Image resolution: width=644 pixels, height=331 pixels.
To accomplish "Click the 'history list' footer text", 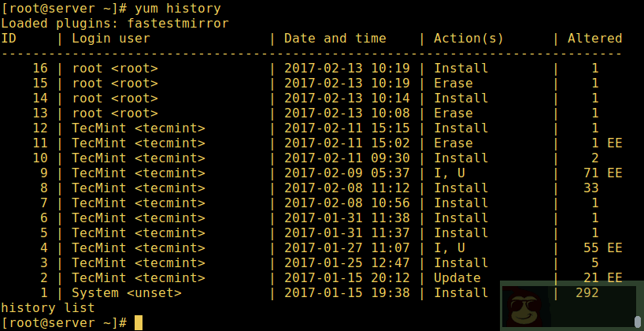I will tap(47, 308).
